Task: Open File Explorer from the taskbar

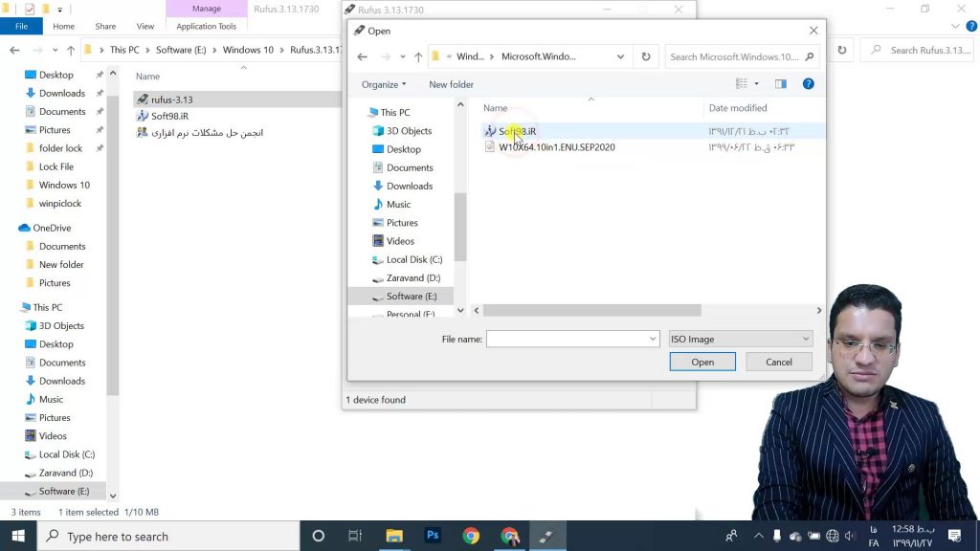Action: [x=393, y=536]
